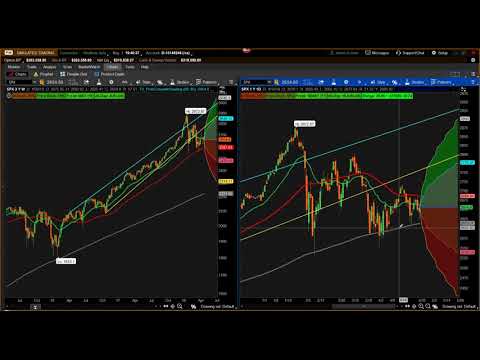Click the right chart green status label bar
The width and height of the screenshot is (480, 360).
[326, 96]
